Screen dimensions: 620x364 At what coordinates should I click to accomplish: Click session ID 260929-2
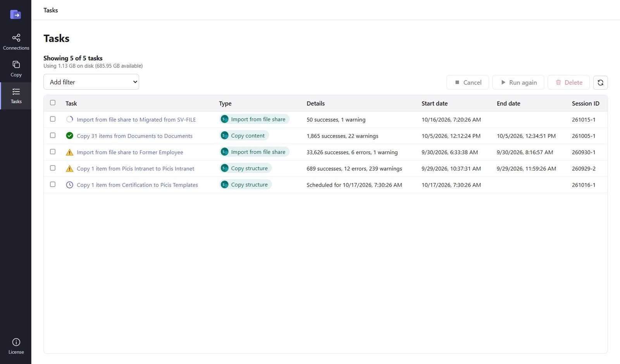pyautogui.click(x=584, y=168)
